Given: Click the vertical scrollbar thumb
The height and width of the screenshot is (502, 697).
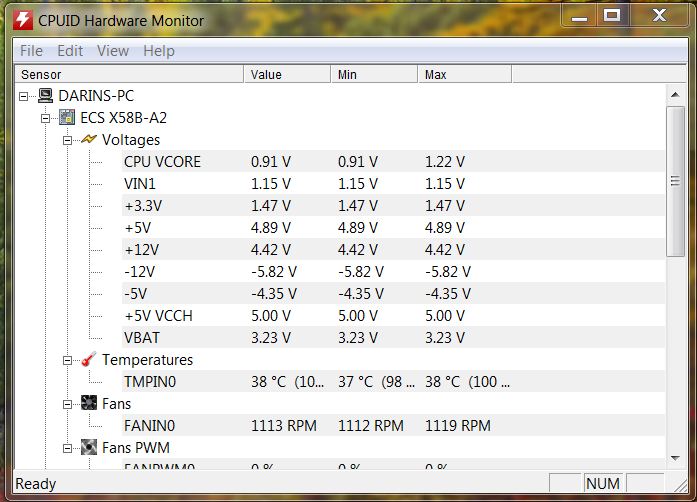Looking at the screenshot, I should pos(675,181).
